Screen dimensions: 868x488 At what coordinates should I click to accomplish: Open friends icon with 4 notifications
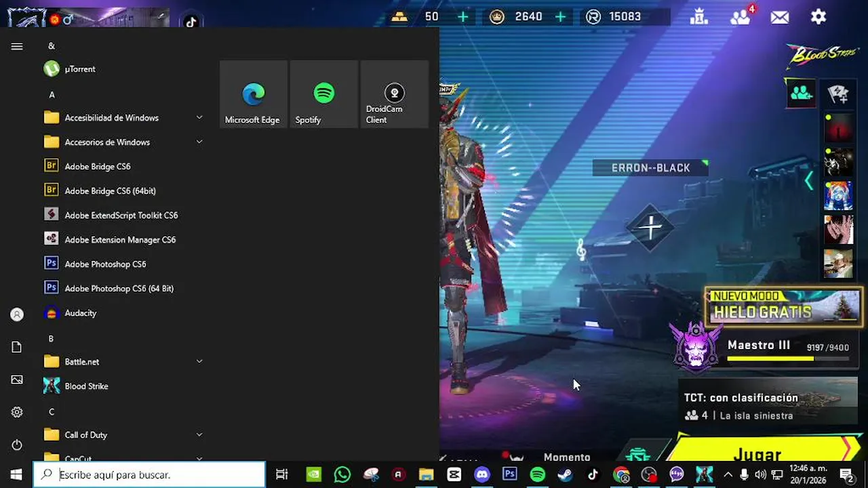(x=741, y=17)
